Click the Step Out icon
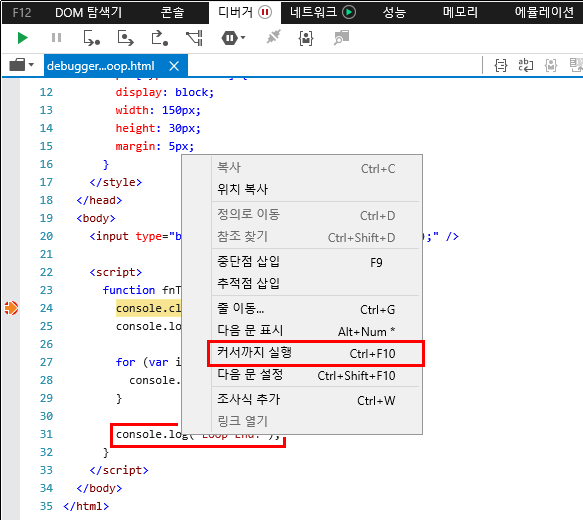Image resolution: width=583 pixels, height=520 pixels. pyautogui.click(x=160, y=38)
